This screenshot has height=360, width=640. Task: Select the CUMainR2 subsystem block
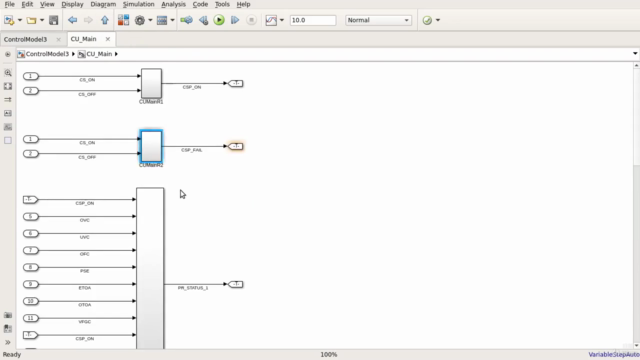point(151,146)
